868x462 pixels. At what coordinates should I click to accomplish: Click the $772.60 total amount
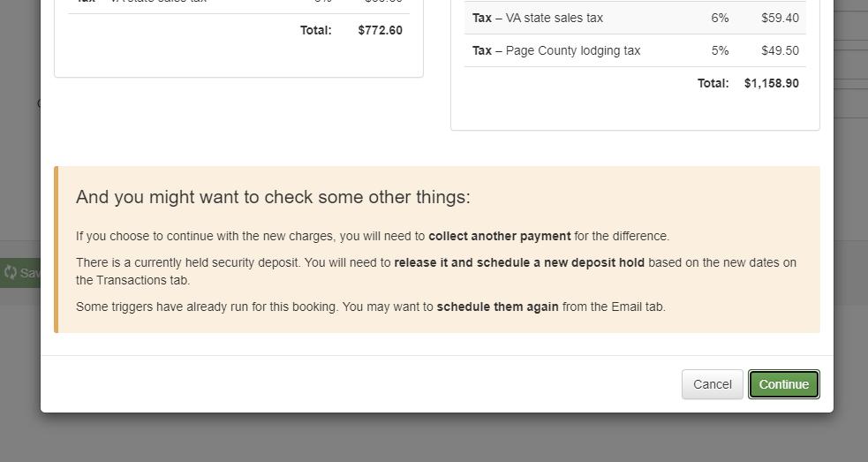(x=380, y=30)
